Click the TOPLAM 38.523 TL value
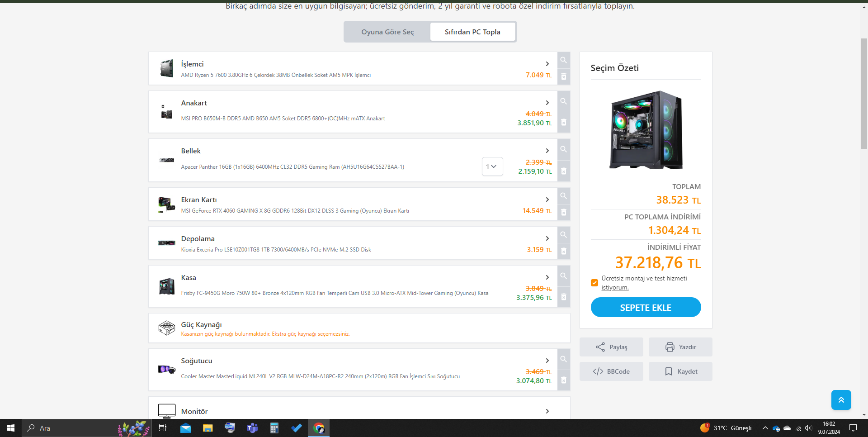The width and height of the screenshot is (868, 437). [x=679, y=200]
